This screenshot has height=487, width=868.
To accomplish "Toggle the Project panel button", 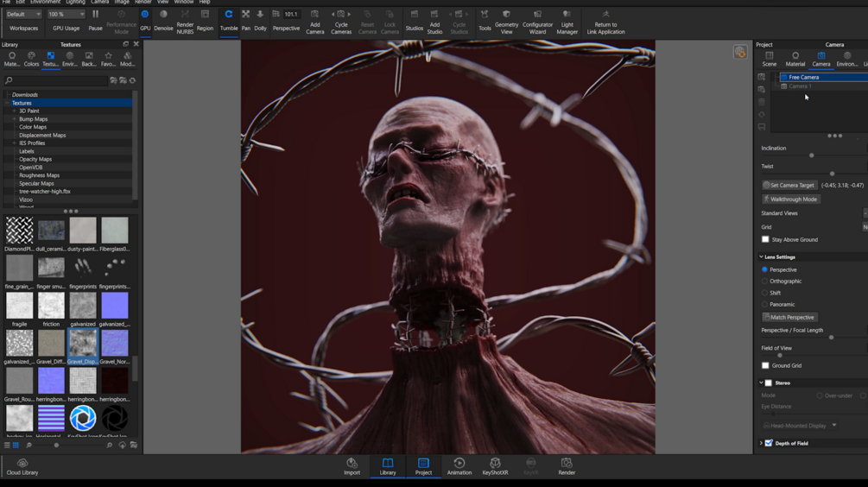I will 423,466.
